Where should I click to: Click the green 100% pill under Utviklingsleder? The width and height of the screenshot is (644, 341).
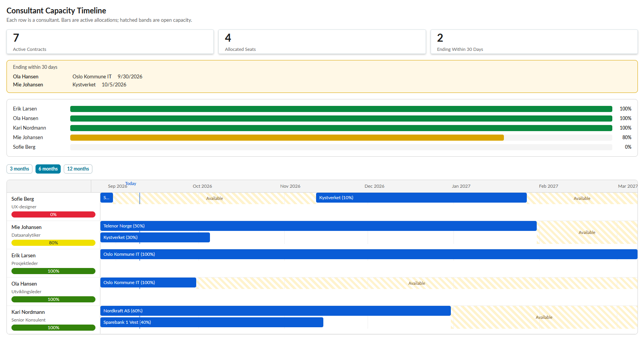click(x=53, y=299)
